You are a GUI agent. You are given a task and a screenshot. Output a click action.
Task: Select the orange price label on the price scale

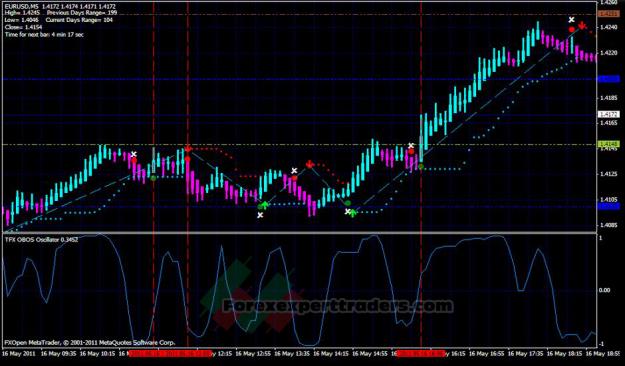point(609,14)
